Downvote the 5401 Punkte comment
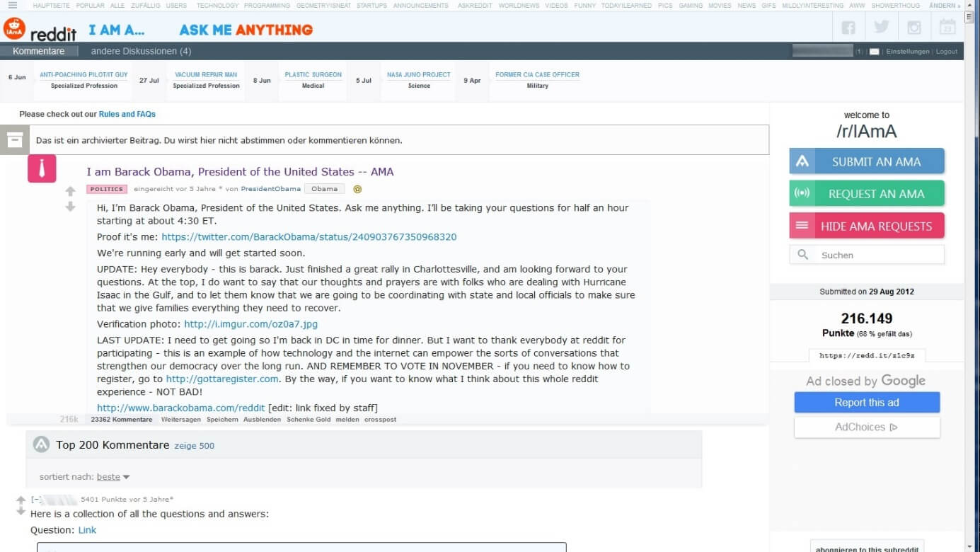Image resolution: width=980 pixels, height=552 pixels. (x=21, y=511)
